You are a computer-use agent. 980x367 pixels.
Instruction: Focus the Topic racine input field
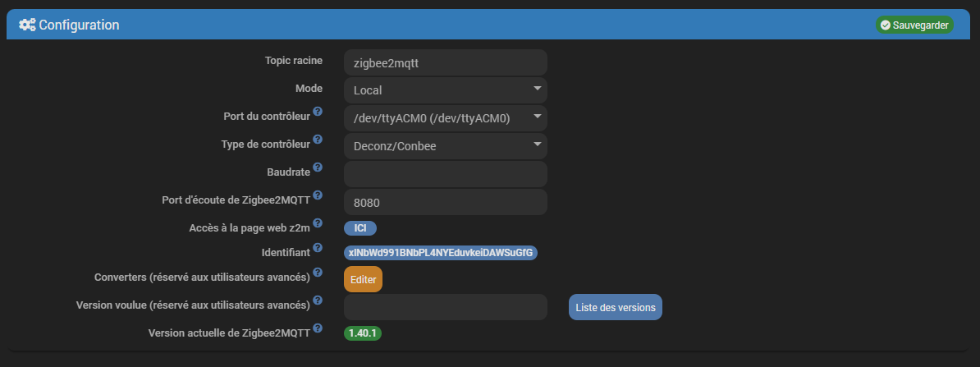coord(446,62)
